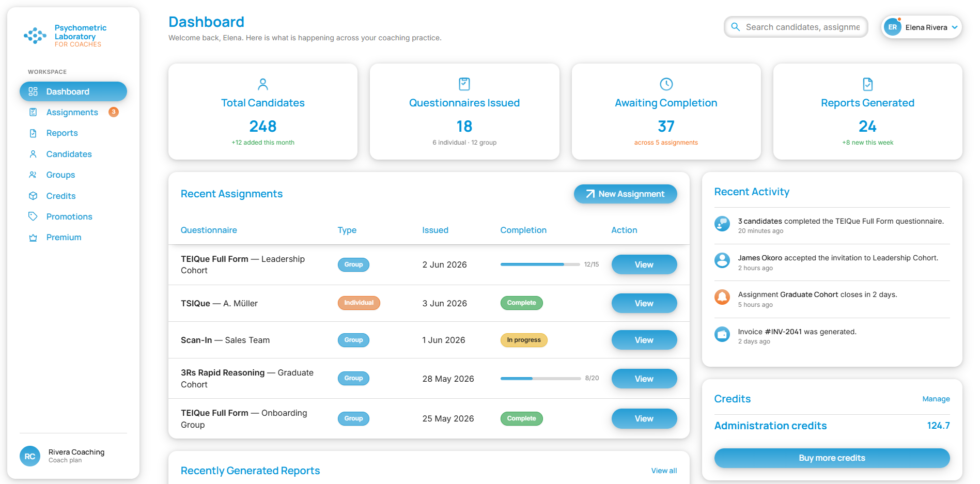980x484 pixels.
Task: Click the Total Candidates value 248
Action: click(263, 126)
